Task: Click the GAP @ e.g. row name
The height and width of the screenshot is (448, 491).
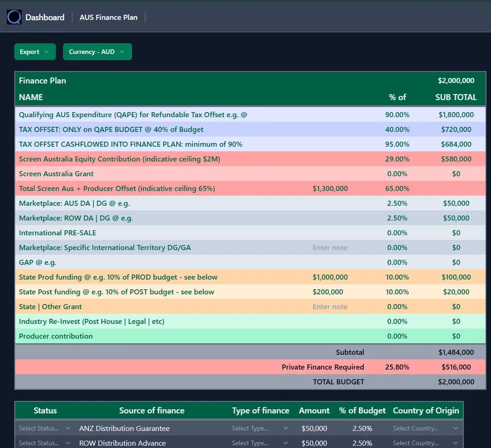Action: click(38, 262)
